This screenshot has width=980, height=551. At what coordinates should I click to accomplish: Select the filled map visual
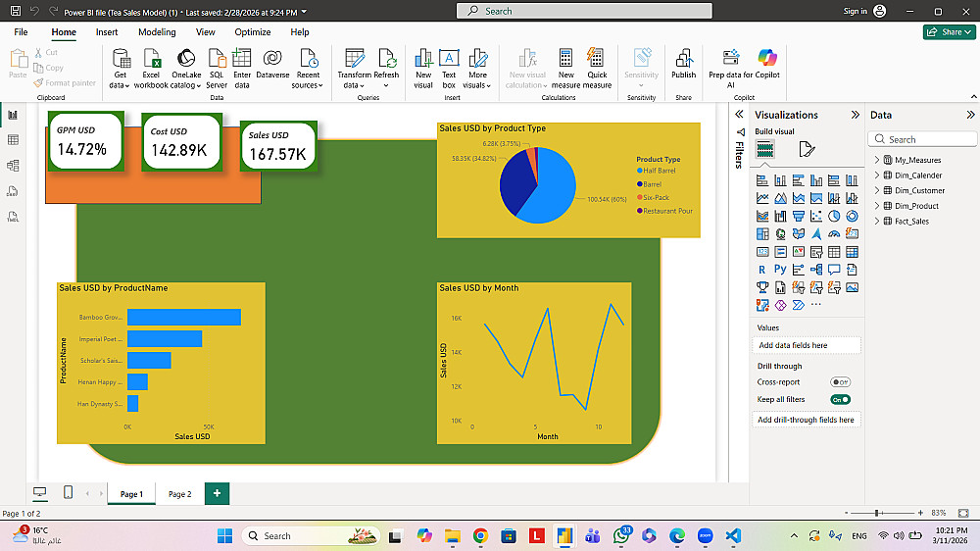pos(798,234)
